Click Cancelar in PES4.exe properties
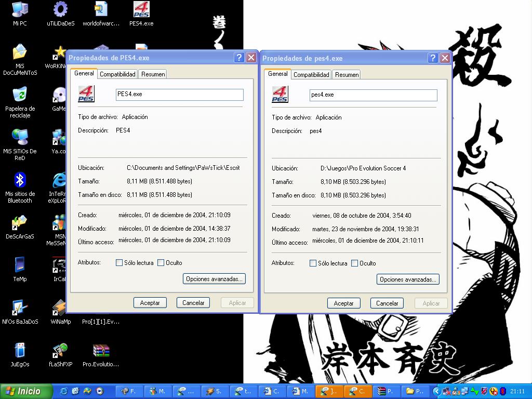The height and width of the screenshot is (399, 532). [193, 303]
